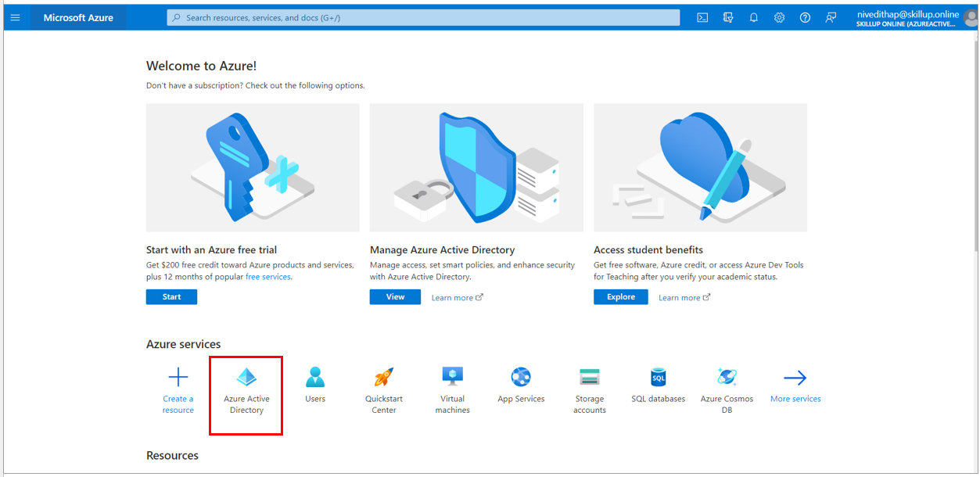Open the hamburger portal menu
Screen dimensions: 980x477
15,17
